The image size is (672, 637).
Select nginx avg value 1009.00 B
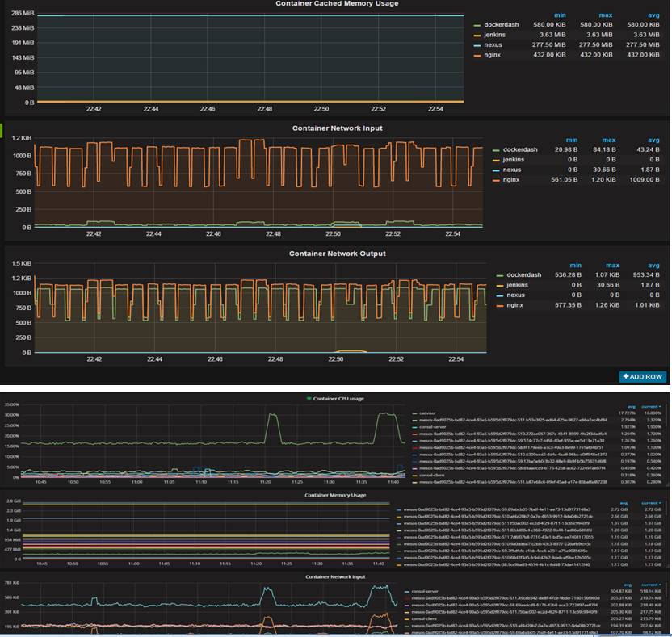point(645,179)
